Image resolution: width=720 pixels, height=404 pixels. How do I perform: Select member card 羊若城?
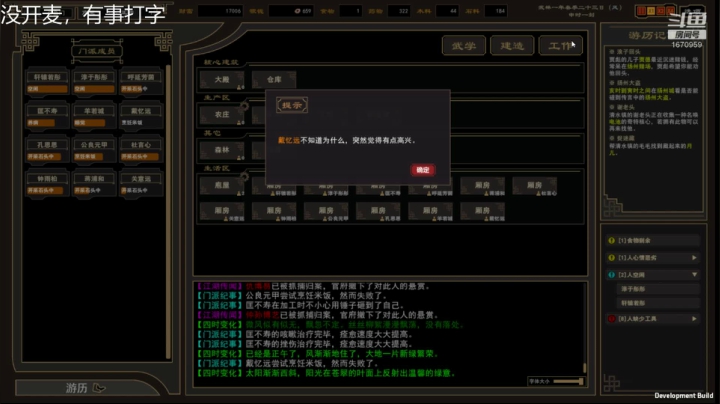point(94,116)
